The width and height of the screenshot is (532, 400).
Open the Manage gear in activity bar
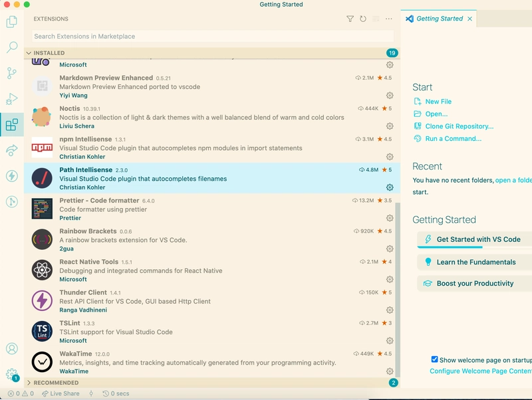(12, 374)
